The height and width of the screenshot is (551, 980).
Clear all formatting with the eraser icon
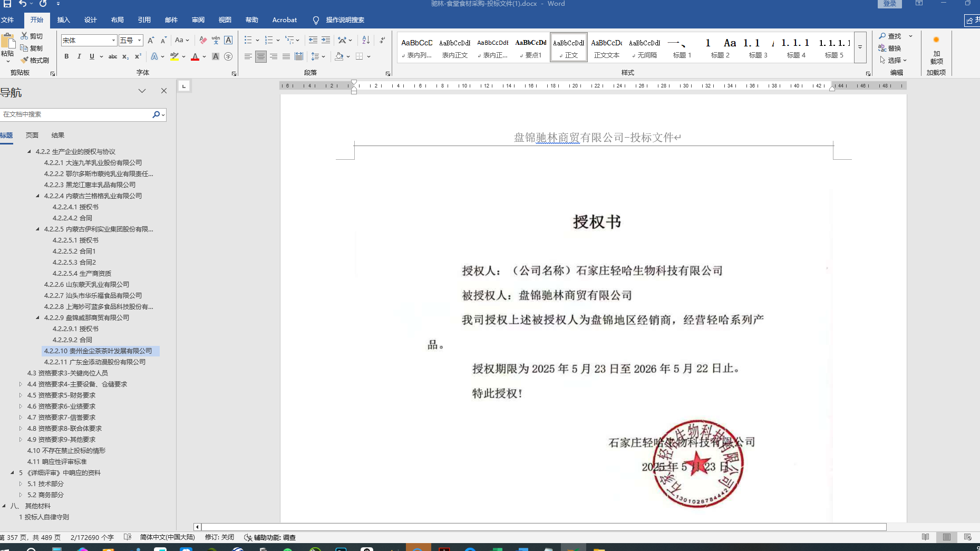tap(203, 40)
